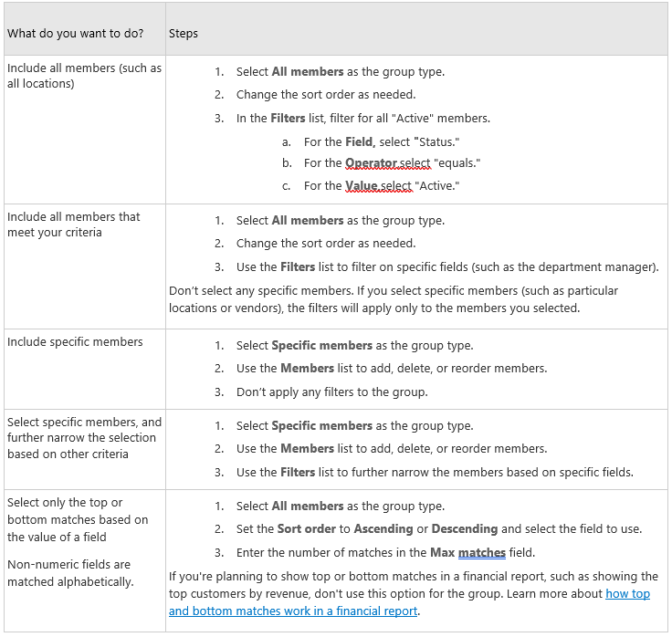The image size is (672, 637).
Task: Click 'Non-numeric fields are matched alphabetically' note
Action: point(68,573)
